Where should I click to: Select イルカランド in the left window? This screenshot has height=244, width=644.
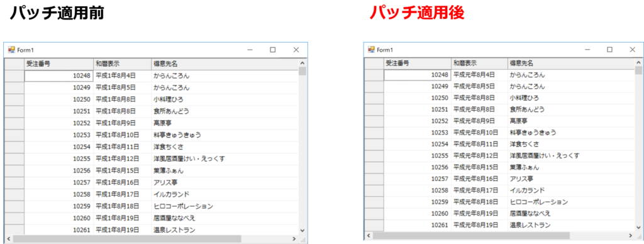coord(225,194)
